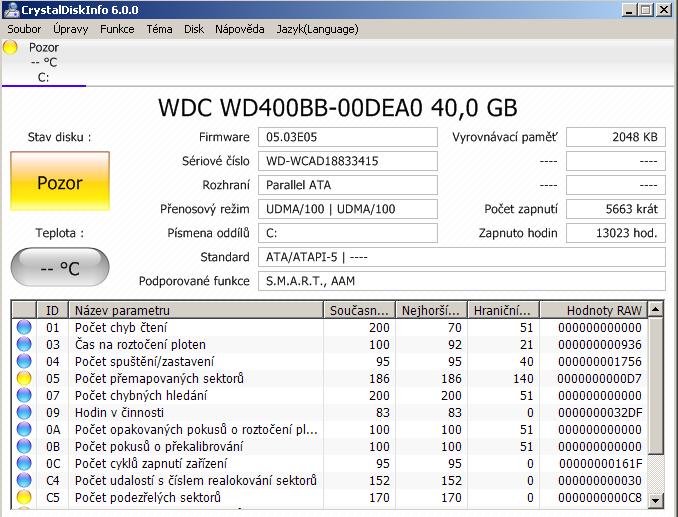Click the blue status icon for row 09
Screen dimensions: 678x517
[x=24, y=412]
